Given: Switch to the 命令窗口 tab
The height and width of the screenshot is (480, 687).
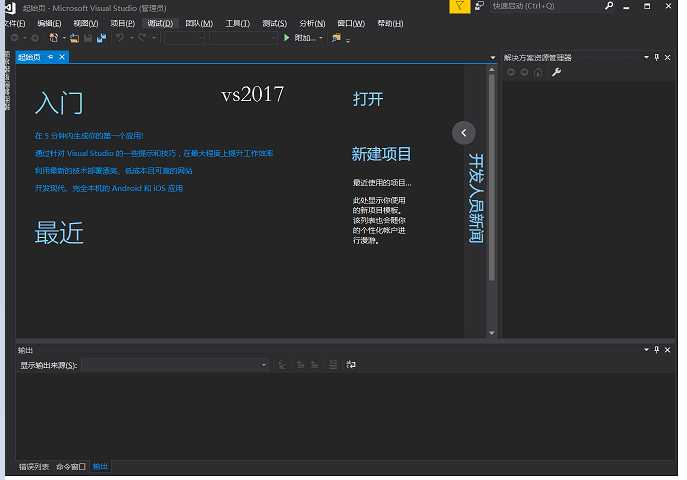Looking at the screenshot, I should coord(71,467).
